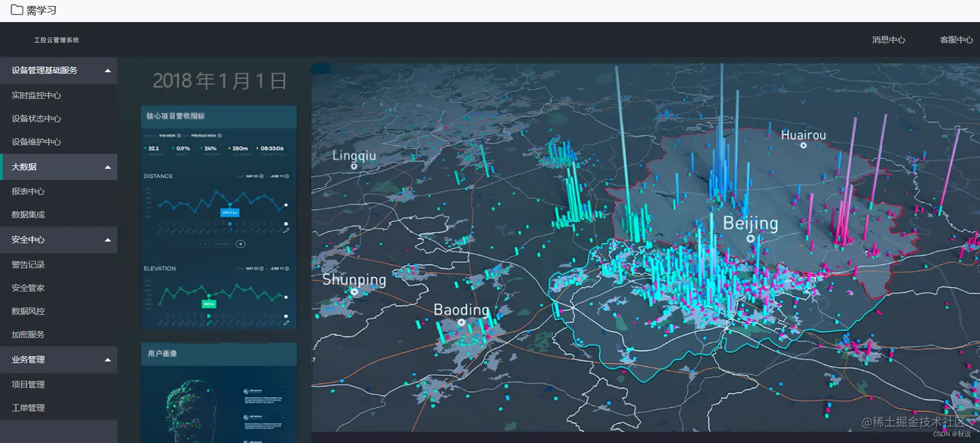The image size is (980, 443).
Task: Click the 24% metric value
Action: 211,148
